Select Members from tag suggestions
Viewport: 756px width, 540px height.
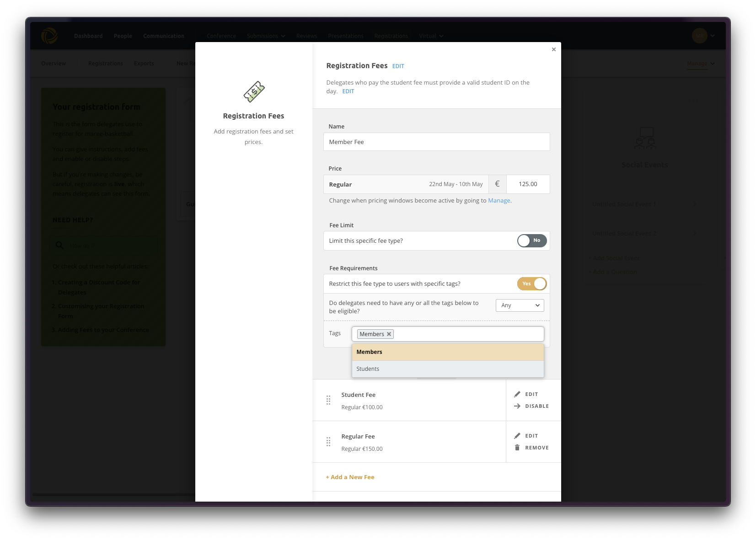point(448,352)
